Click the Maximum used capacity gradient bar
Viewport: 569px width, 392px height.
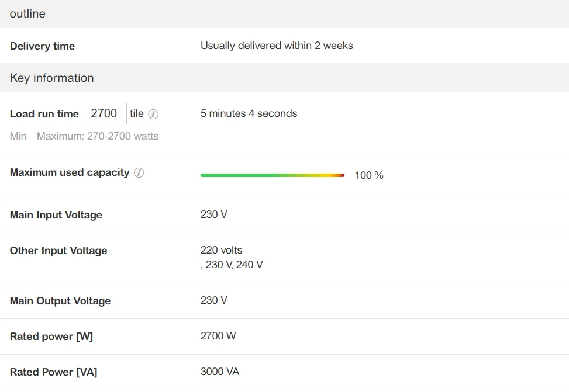click(273, 175)
